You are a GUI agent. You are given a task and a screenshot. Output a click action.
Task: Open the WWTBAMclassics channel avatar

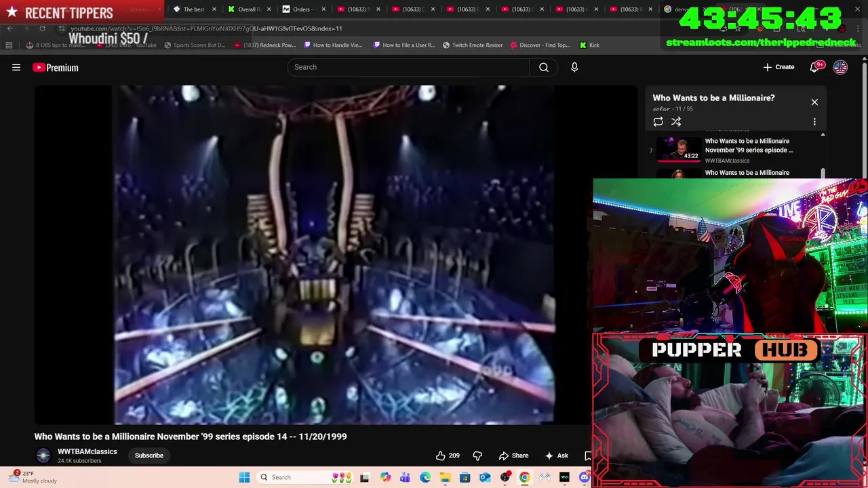[x=43, y=455]
